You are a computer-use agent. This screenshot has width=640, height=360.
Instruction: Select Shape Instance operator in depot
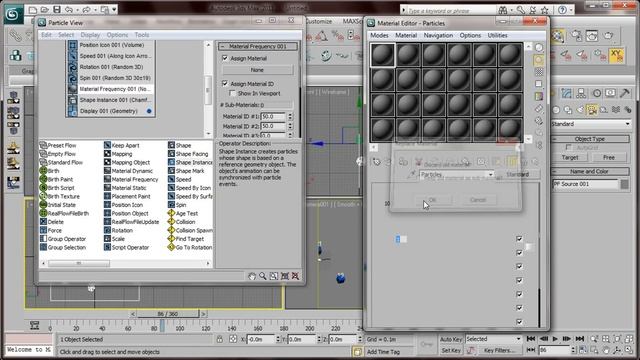190,162
